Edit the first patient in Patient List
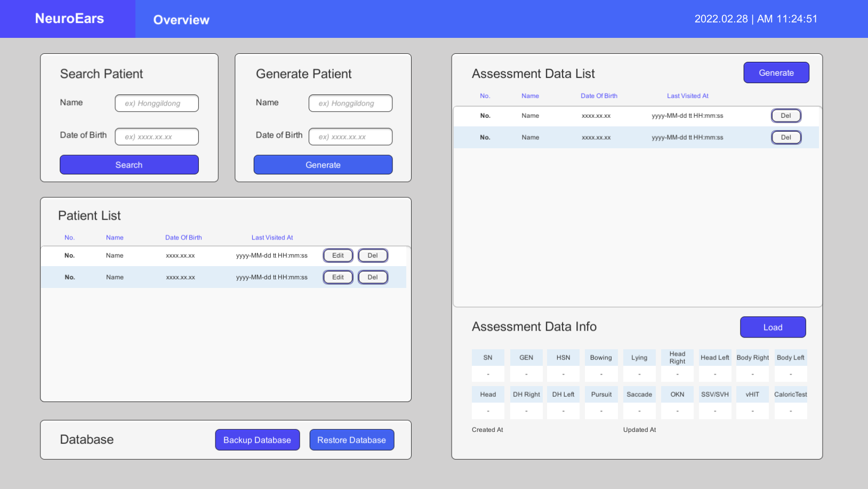 pos(337,255)
